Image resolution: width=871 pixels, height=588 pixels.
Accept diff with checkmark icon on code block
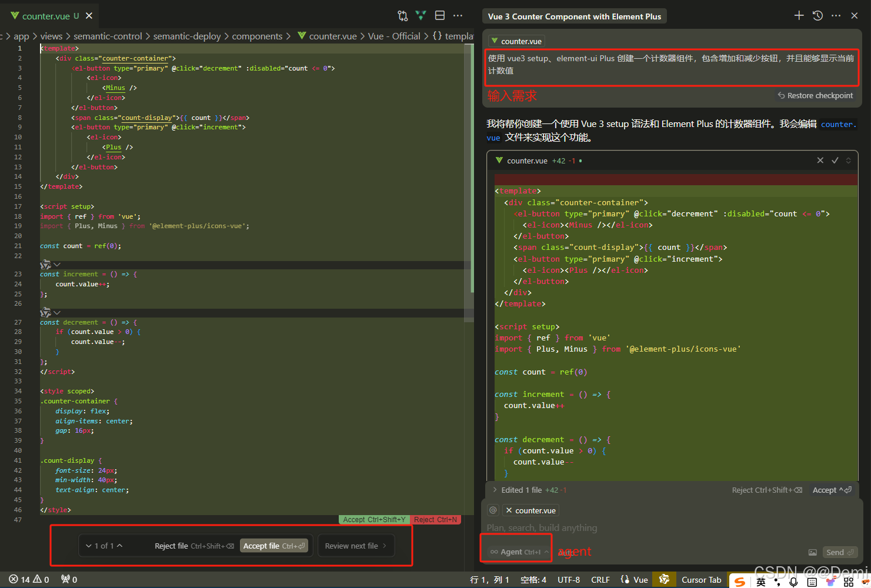point(835,161)
